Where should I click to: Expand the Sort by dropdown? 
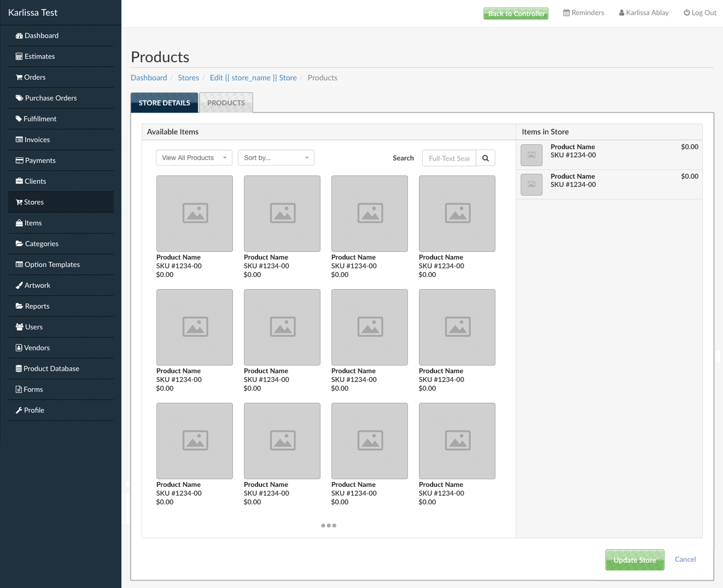(276, 158)
